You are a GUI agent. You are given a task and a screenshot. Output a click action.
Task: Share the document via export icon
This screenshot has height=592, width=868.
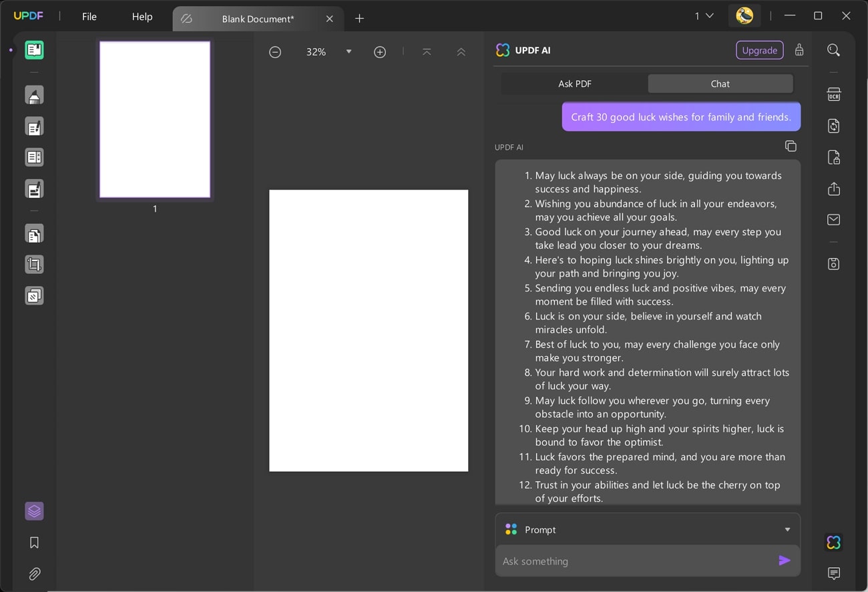point(833,189)
